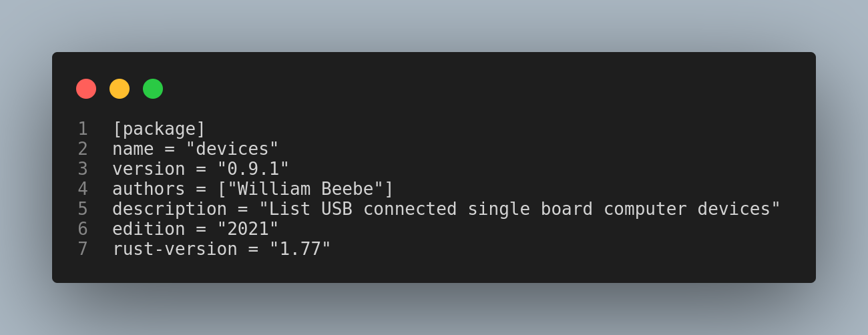
Task: Click the yellow minimize window dot
Action: (x=120, y=89)
